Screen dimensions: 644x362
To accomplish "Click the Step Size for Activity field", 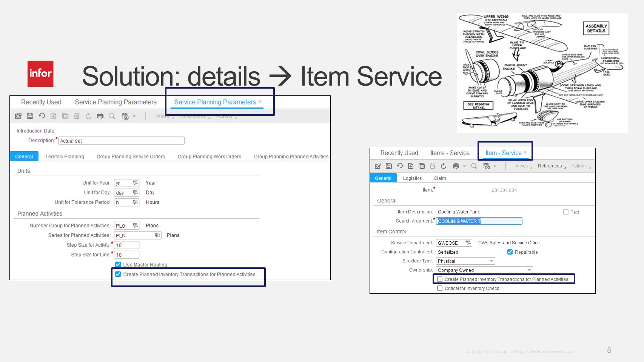I will click(x=127, y=245).
